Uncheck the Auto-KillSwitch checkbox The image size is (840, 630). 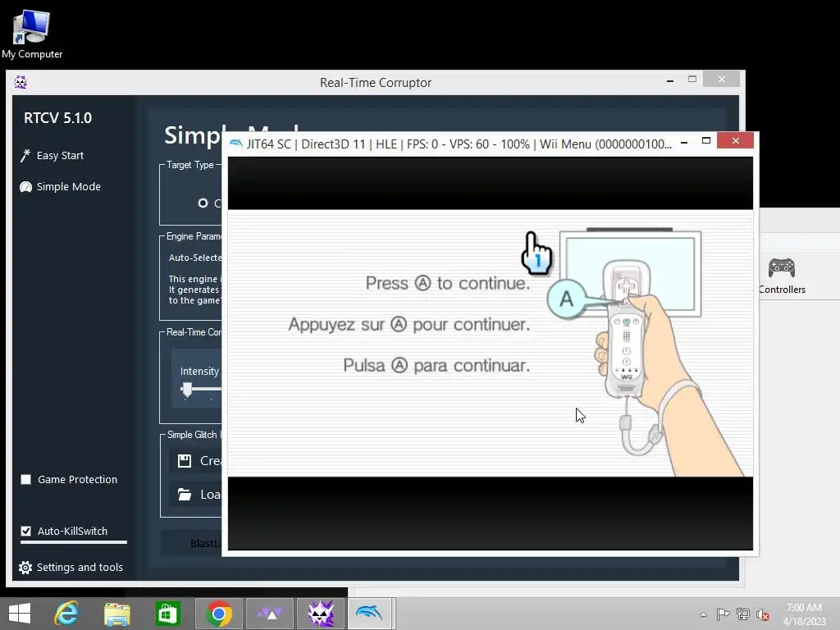pos(25,531)
